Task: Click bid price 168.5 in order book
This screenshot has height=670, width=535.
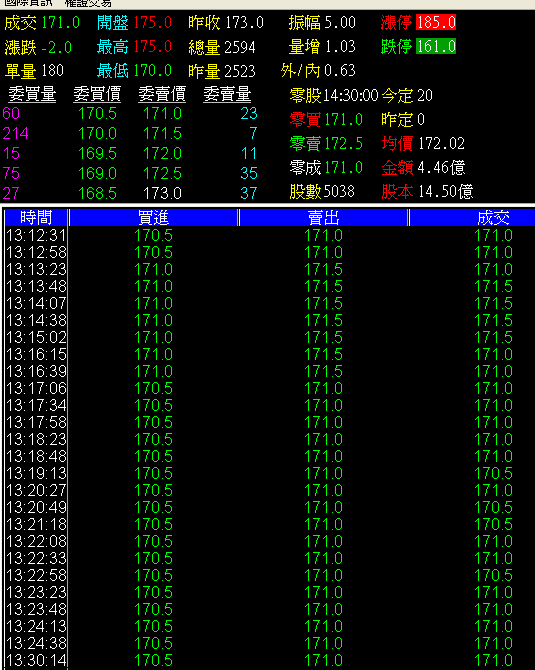Action: click(x=97, y=193)
